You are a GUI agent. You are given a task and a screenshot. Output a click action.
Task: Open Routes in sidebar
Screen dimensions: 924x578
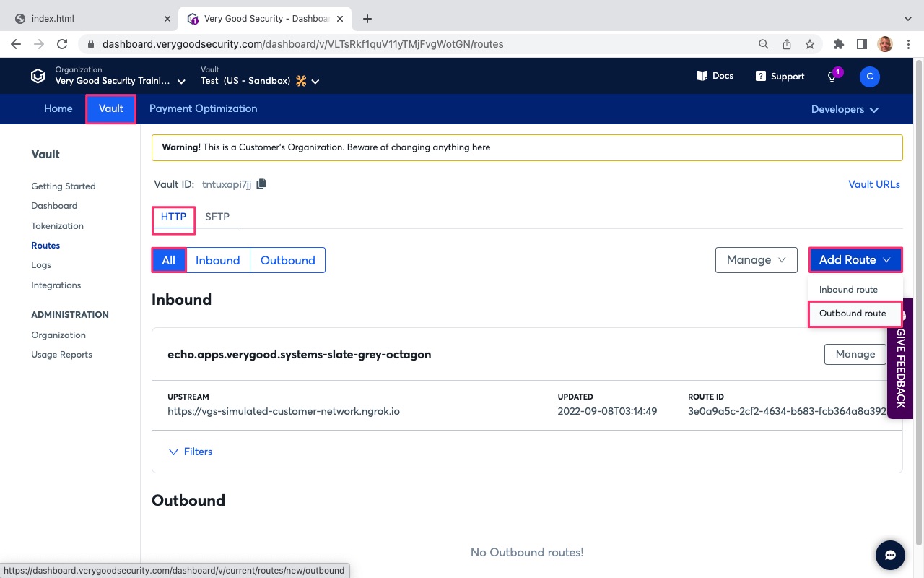(45, 246)
